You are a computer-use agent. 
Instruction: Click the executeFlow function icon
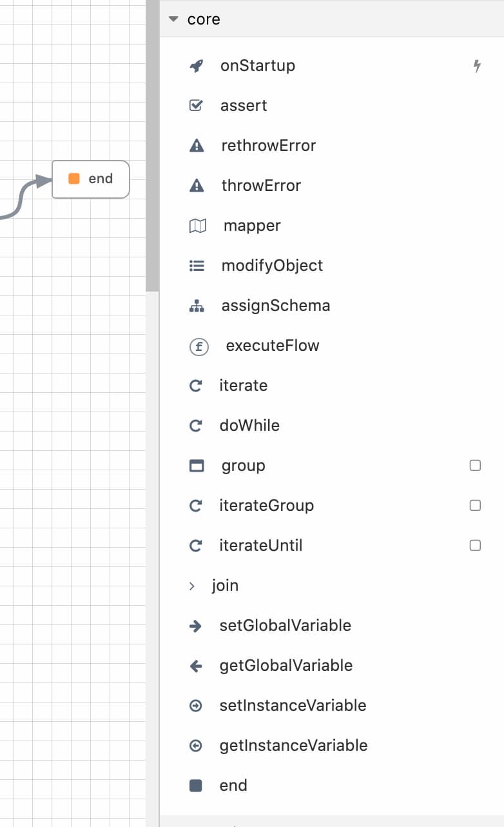[199, 346]
